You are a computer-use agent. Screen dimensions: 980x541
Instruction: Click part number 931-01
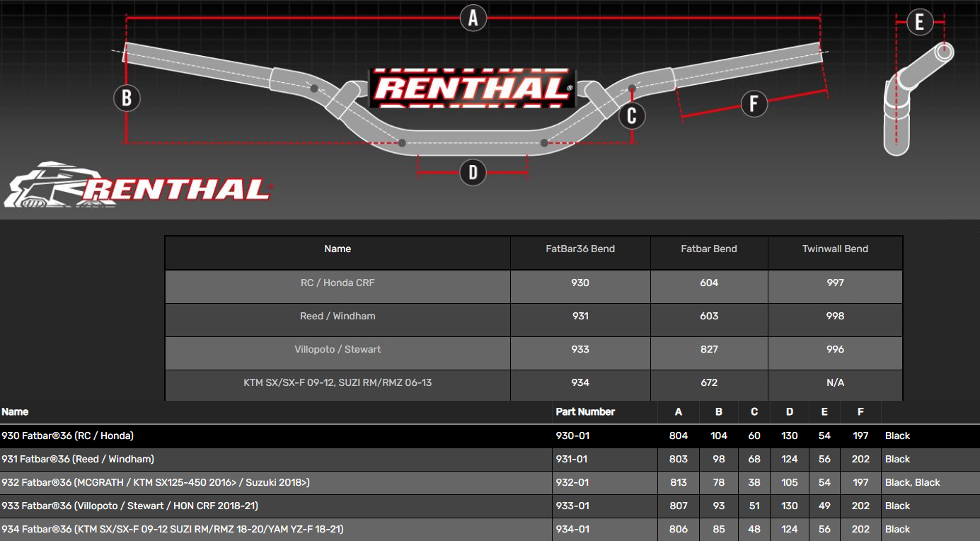(572, 459)
